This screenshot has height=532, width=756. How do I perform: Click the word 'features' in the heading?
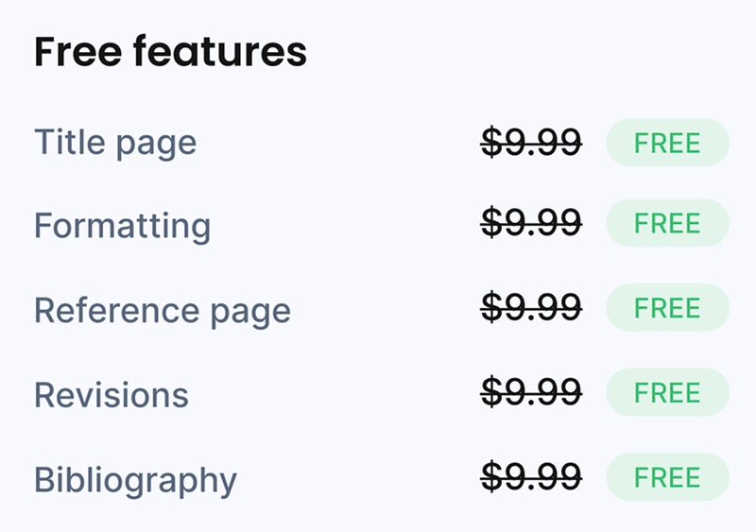pos(219,52)
